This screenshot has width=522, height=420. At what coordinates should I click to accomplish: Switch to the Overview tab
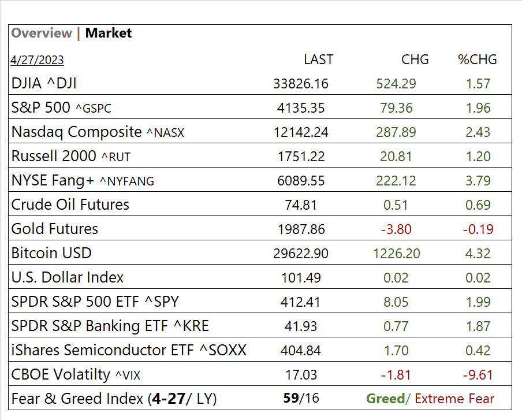pos(42,34)
